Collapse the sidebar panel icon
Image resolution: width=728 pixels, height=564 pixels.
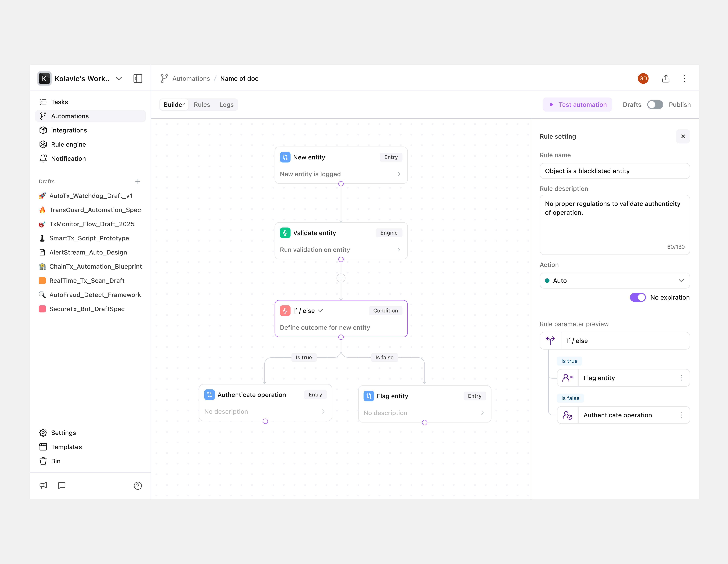(138, 79)
